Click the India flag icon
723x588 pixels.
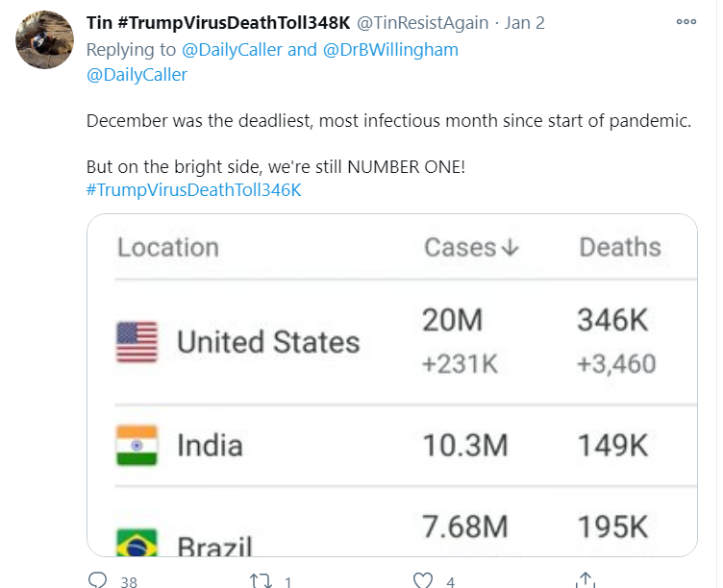click(137, 445)
